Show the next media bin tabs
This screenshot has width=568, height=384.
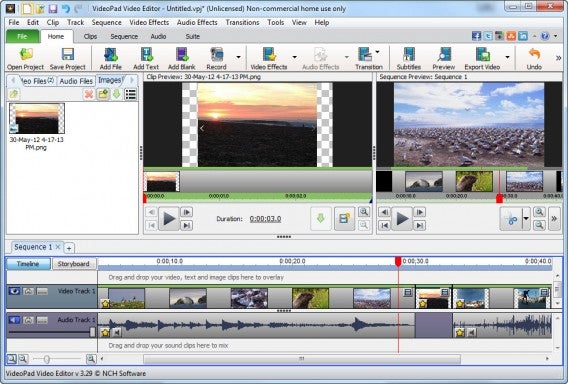point(132,80)
